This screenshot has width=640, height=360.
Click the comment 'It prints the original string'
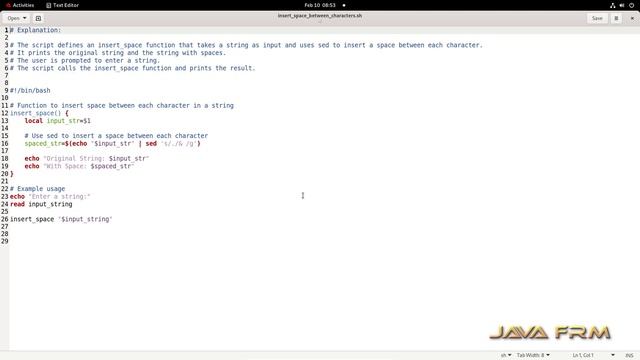(118, 53)
